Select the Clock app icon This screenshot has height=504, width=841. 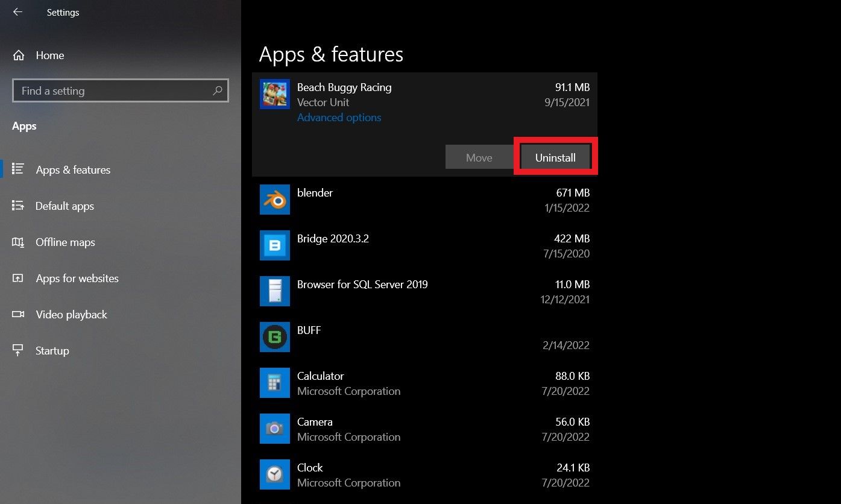click(274, 474)
